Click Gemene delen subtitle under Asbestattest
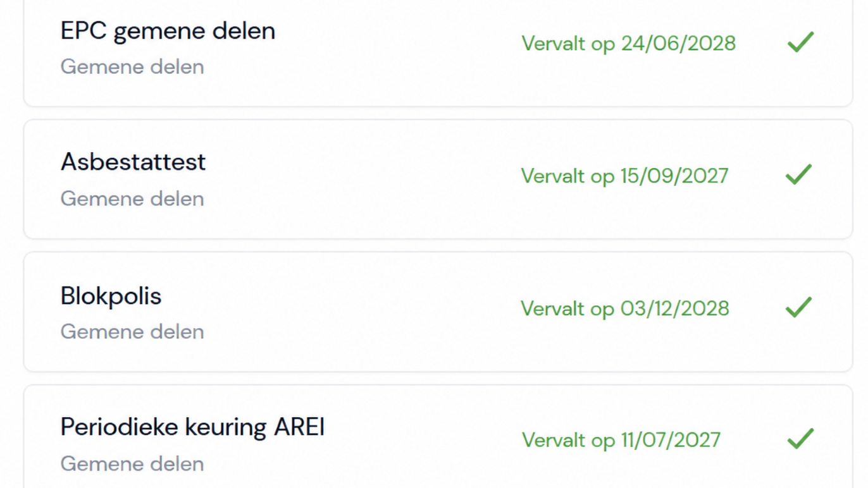The height and width of the screenshot is (488, 868). [132, 198]
